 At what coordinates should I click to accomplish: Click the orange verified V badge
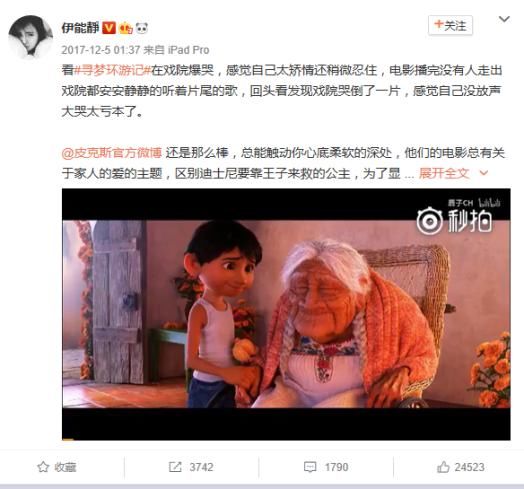point(109,28)
